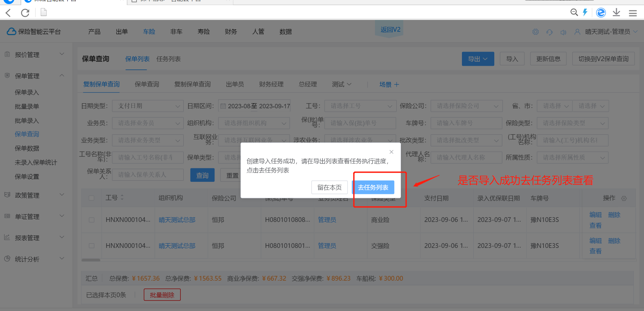Open the 所属性质 dropdown
Image resolution: width=644 pixels, height=311 pixels.
click(573, 158)
